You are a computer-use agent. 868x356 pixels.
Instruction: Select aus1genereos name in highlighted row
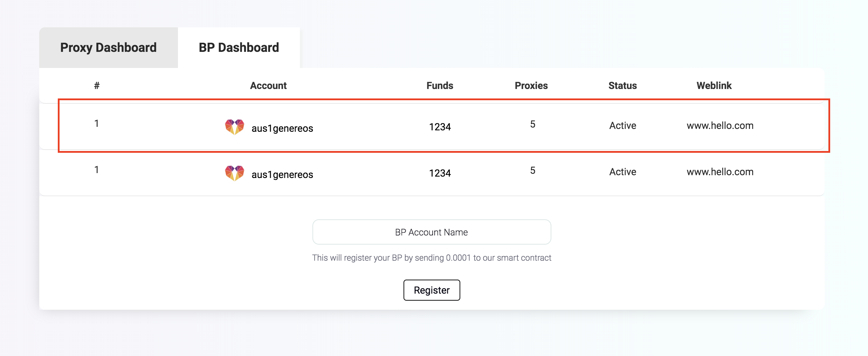282,128
